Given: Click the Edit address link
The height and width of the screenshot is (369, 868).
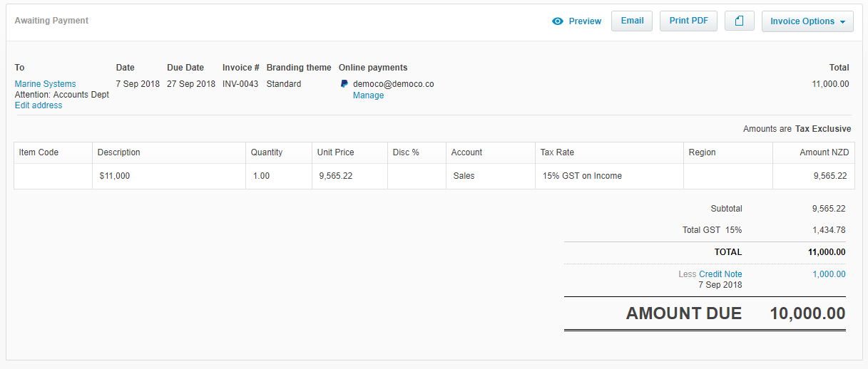Looking at the screenshot, I should tap(39, 105).
